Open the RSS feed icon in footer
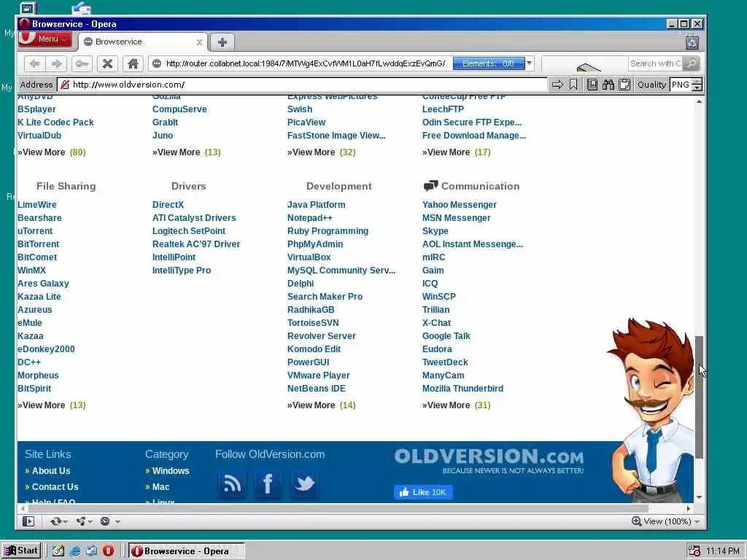 tap(232, 484)
